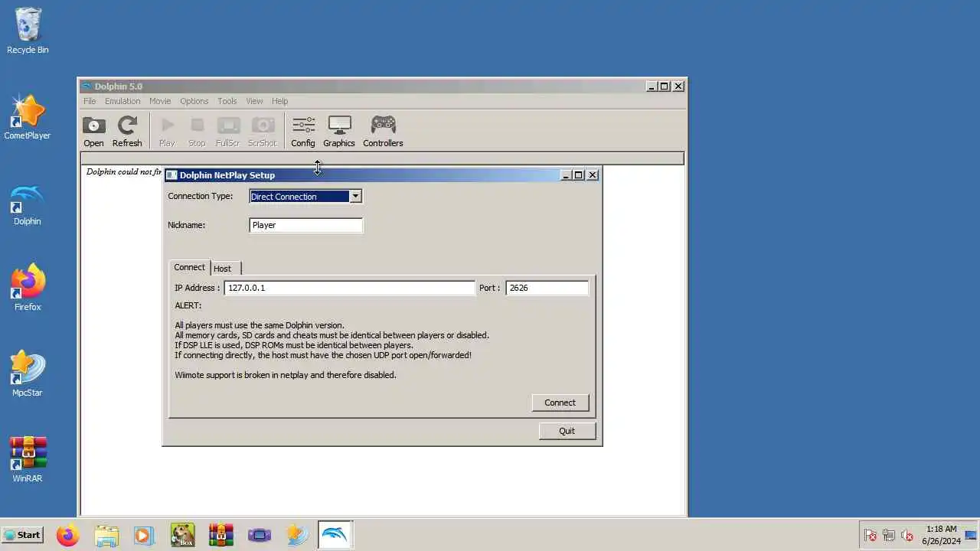The height and width of the screenshot is (551, 980).
Task: Click the muted volume tray icon
Action: click(x=907, y=536)
